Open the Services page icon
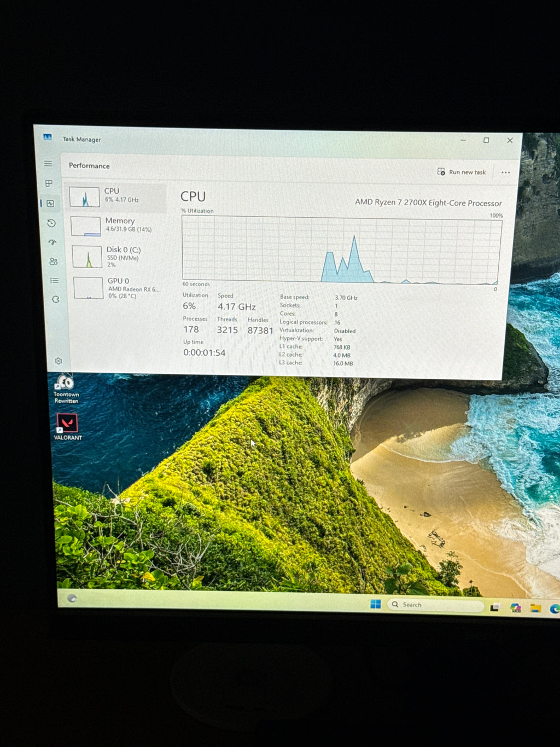This screenshot has width=560, height=747. pos(55,299)
